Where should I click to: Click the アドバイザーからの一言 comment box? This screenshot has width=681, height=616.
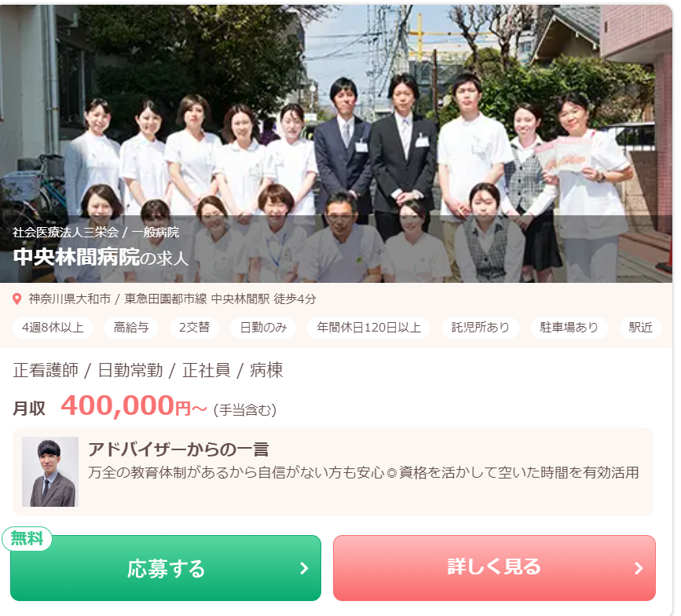pyautogui.click(x=333, y=471)
